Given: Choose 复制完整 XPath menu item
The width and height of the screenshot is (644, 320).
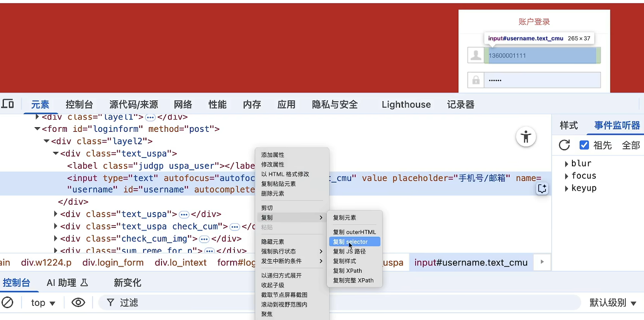Looking at the screenshot, I should pyautogui.click(x=354, y=280).
